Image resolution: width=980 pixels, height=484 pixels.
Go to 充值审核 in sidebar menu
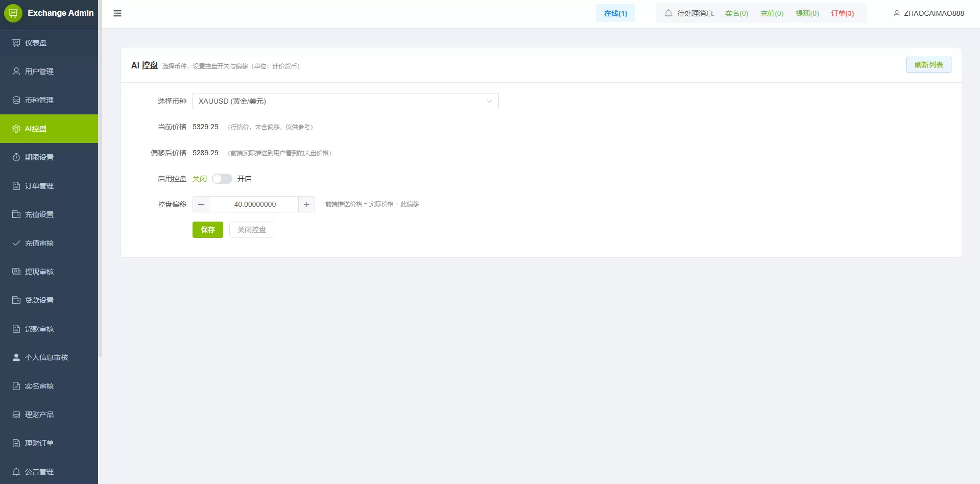(x=39, y=243)
